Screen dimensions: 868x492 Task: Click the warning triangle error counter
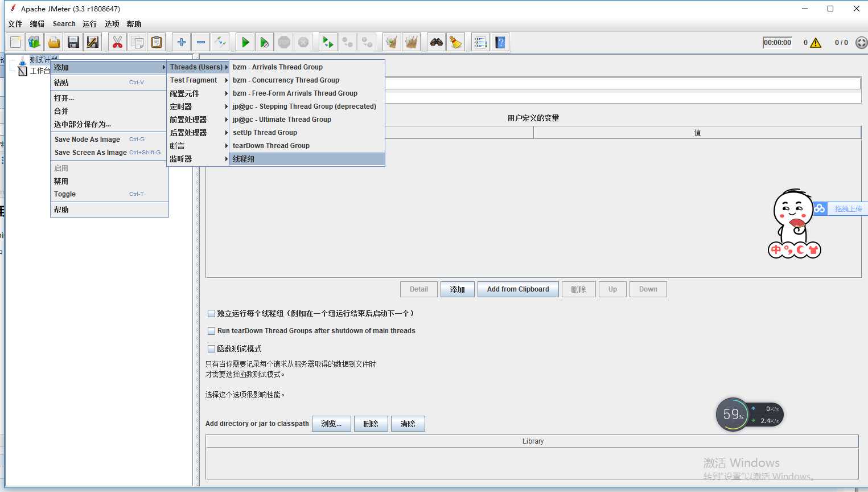(816, 43)
